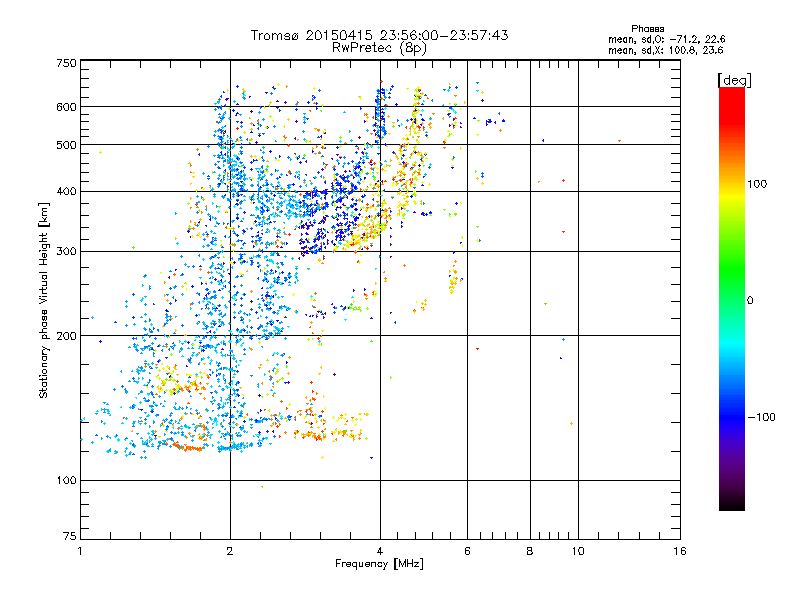Click the colorbar tick label "-100"

coord(761,417)
